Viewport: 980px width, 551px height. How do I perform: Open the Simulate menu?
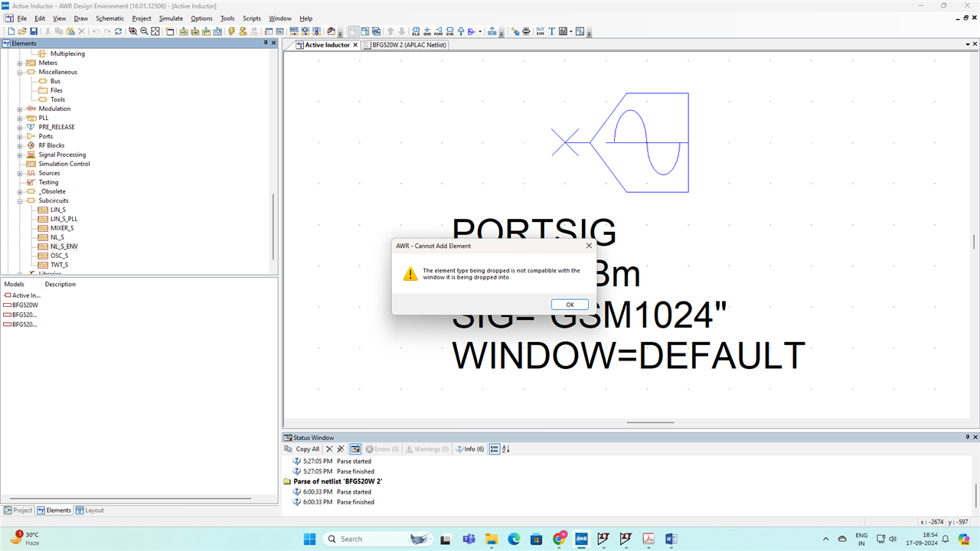pos(171,18)
